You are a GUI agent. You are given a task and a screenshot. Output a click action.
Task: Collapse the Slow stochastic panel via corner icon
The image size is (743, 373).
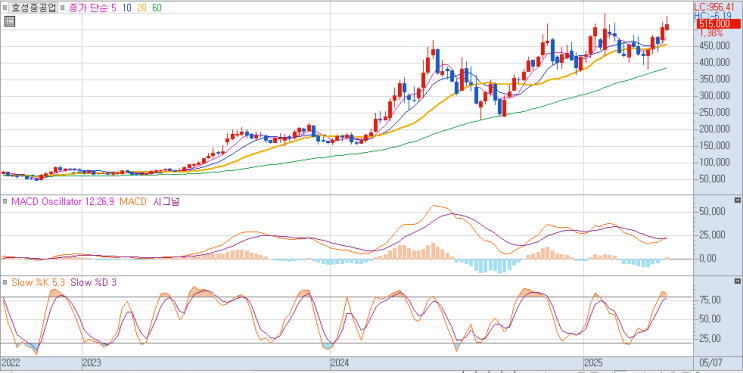[x=737, y=281]
